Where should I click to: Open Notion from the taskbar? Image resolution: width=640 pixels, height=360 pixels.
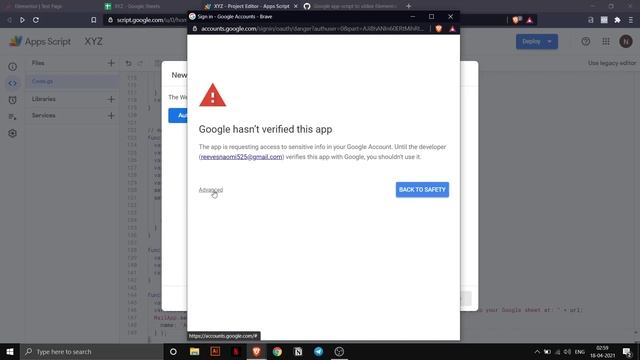pos(298,351)
